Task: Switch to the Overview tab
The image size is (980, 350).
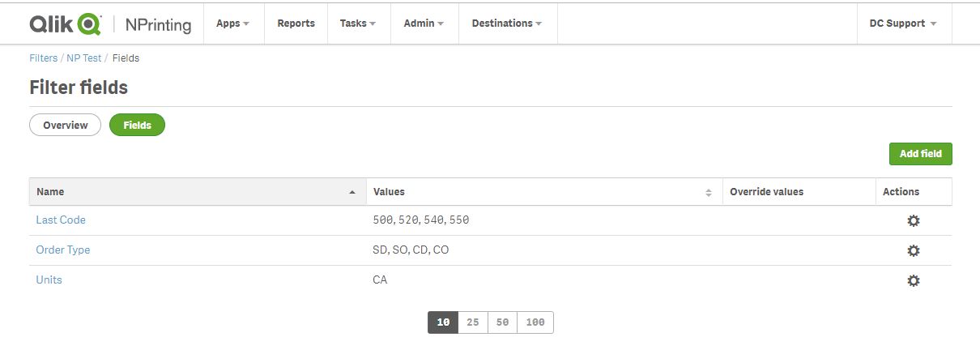Action: [x=65, y=126]
